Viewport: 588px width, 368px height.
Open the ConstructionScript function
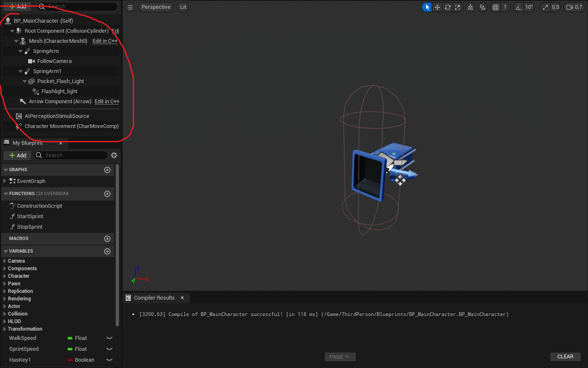click(39, 206)
